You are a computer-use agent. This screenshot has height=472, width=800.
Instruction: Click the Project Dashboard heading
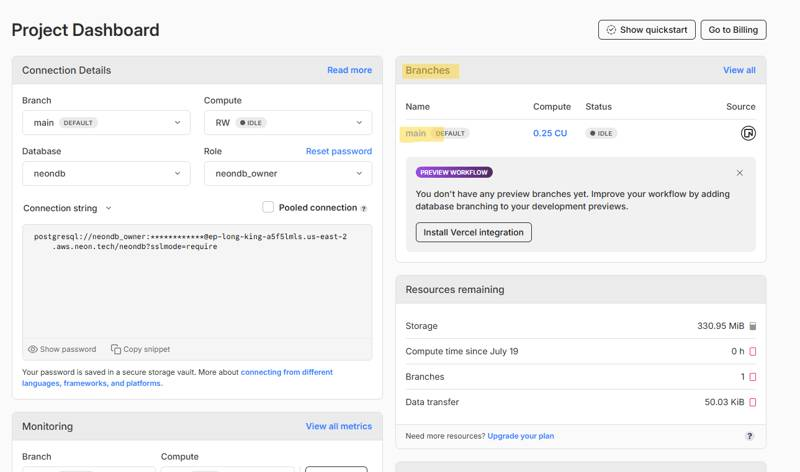point(85,30)
